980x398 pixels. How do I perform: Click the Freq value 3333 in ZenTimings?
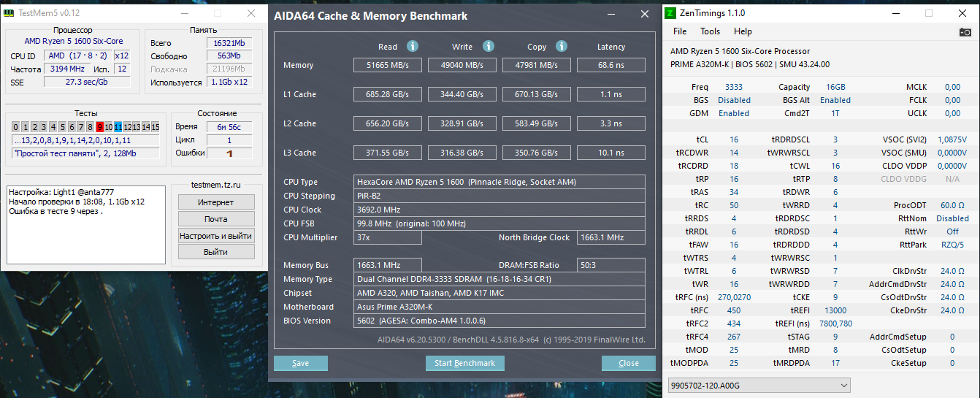pos(733,87)
